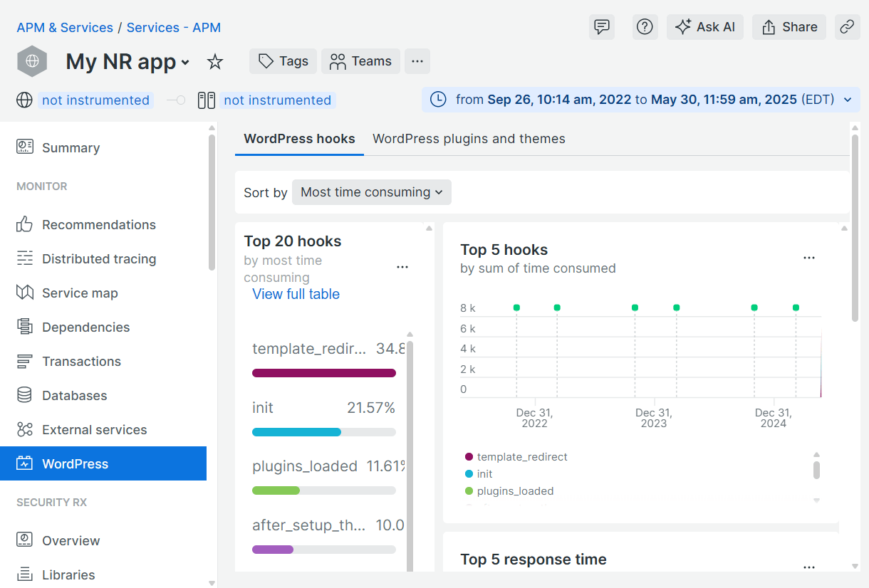Open Databases in the sidebar
The image size is (869, 588).
pyautogui.click(x=103, y=395)
